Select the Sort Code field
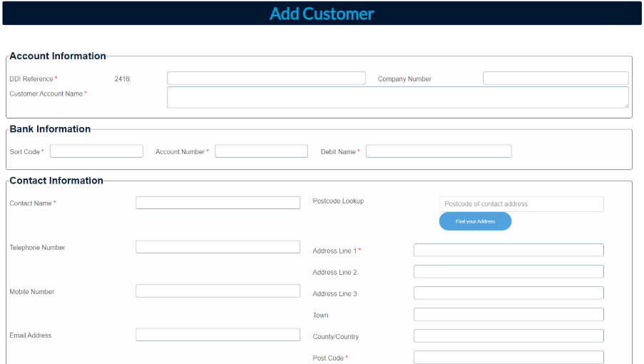Image resolution: width=644 pixels, height=364 pixels. point(96,151)
